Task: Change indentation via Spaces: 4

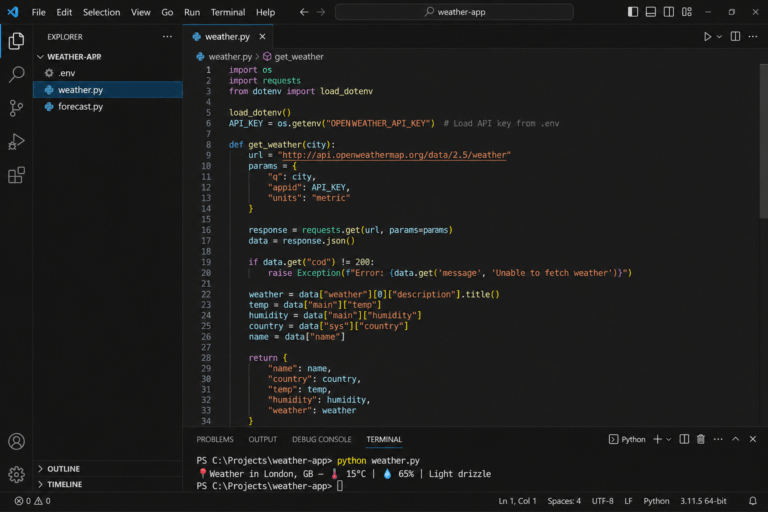Action: point(564,501)
